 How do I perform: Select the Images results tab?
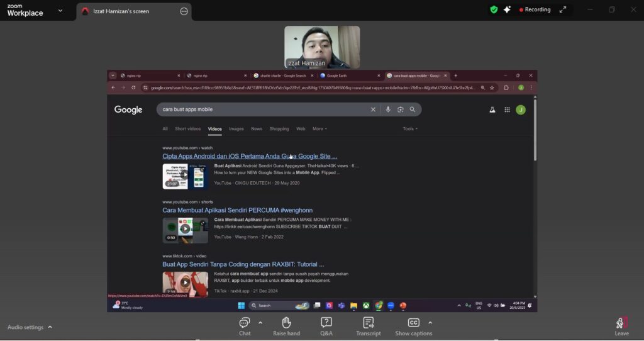point(236,128)
